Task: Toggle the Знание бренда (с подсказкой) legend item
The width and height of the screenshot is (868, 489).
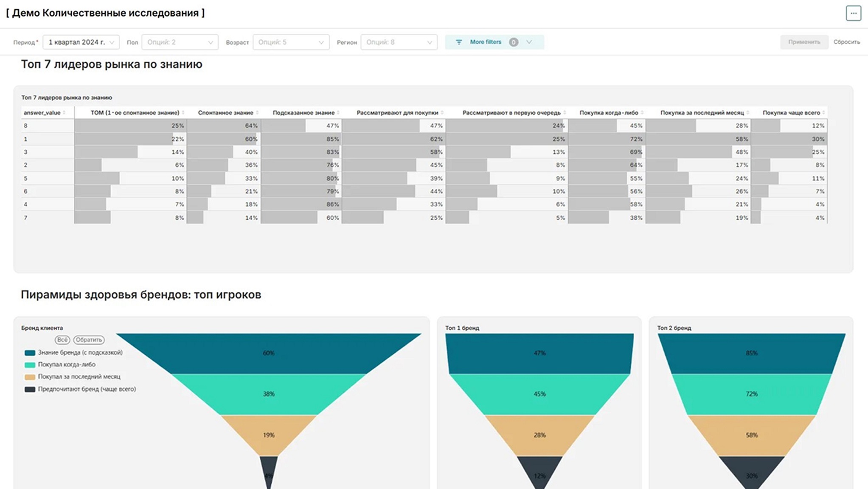Action: pyautogui.click(x=74, y=353)
